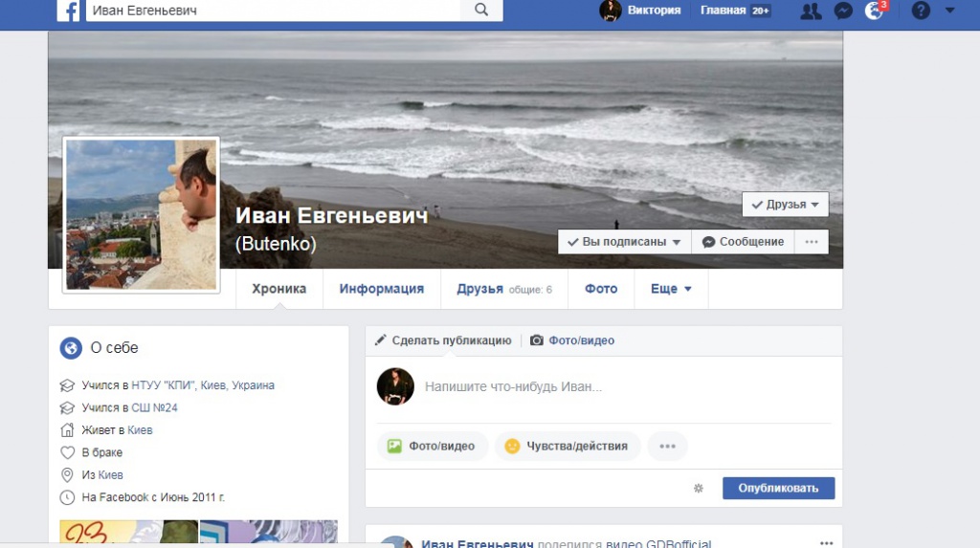Click the search field with Иван Евгеньевич
The height and width of the screenshot is (548, 980).
tap(273, 10)
